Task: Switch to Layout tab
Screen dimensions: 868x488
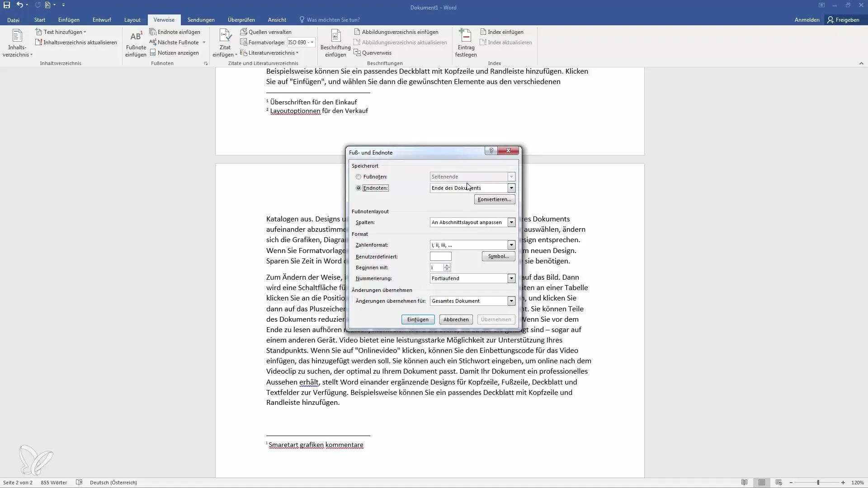Action: click(x=132, y=20)
